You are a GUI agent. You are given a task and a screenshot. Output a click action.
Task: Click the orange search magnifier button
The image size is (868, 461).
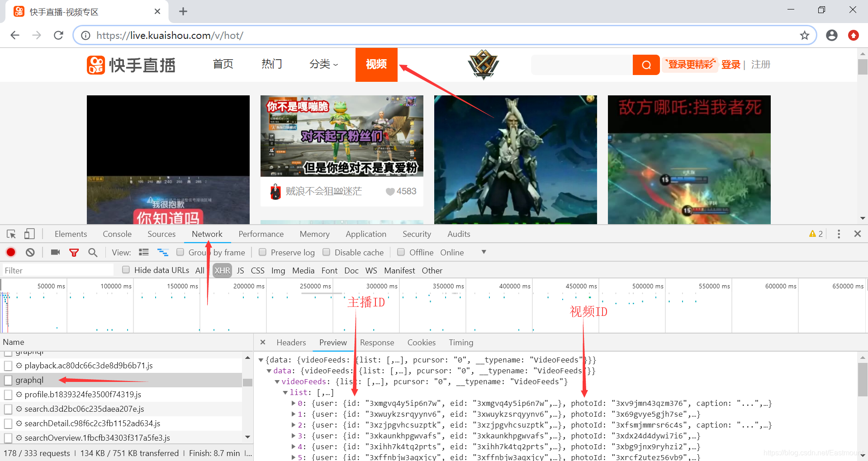pyautogui.click(x=646, y=65)
